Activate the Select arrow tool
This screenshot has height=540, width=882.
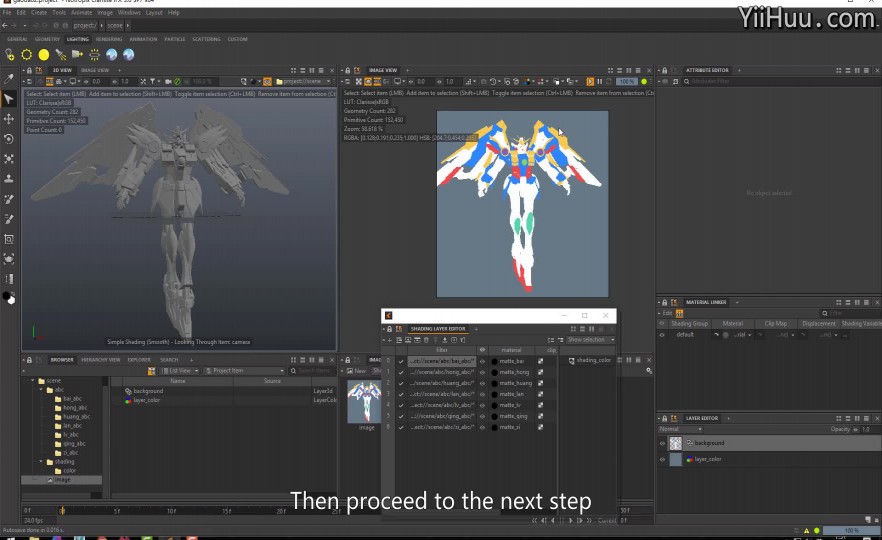[8, 99]
